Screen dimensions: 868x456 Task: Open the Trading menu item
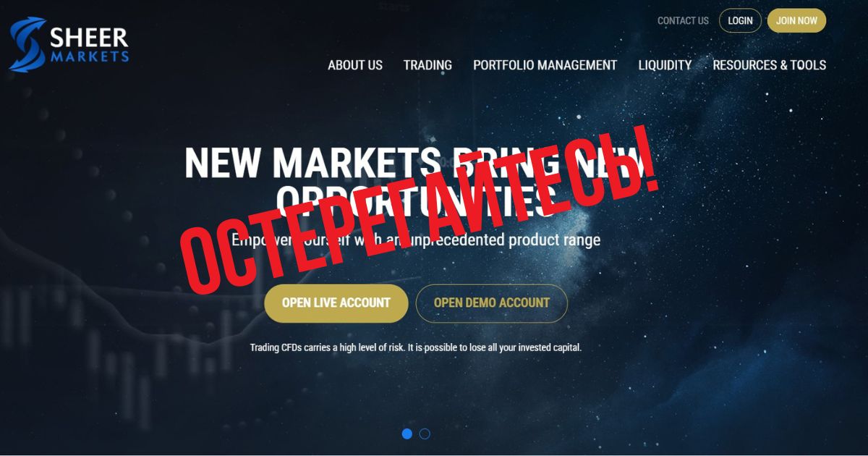pyautogui.click(x=427, y=65)
